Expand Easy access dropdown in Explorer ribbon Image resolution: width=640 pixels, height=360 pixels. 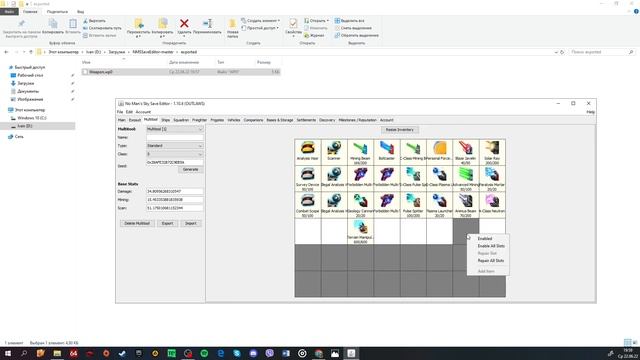278,28
